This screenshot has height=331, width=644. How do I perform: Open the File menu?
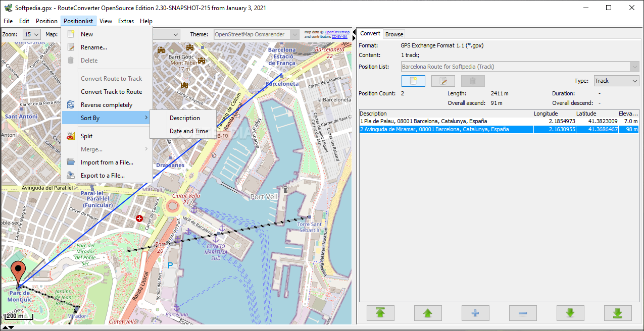[x=8, y=21]
